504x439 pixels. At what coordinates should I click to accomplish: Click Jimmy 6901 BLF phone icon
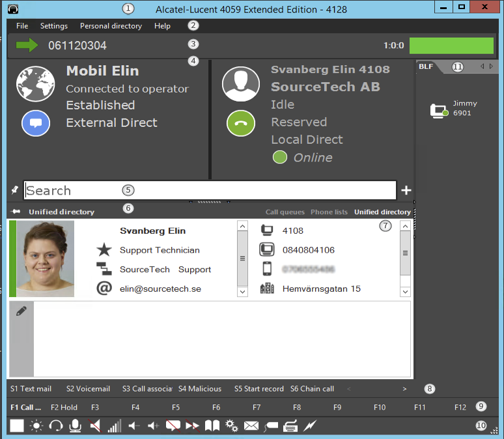click(439, 111)
